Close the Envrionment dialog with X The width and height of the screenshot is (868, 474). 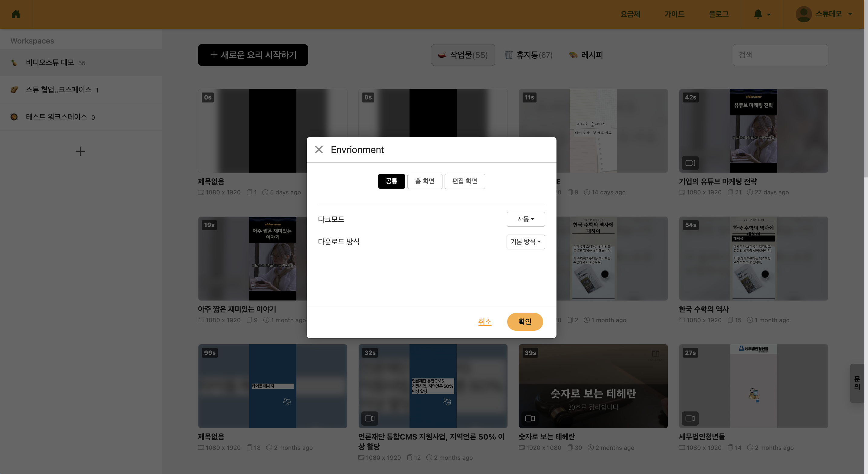click(319, 150)
